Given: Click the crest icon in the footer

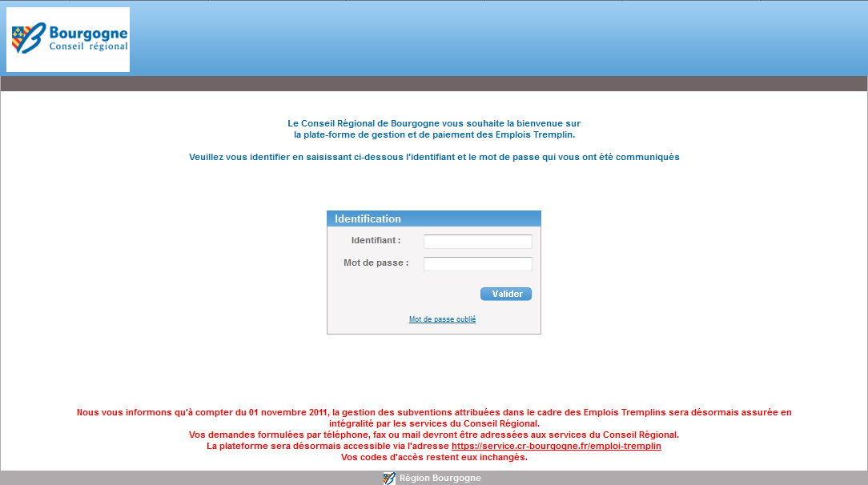Looking at the screenshot, I should (x=389, y=478).
